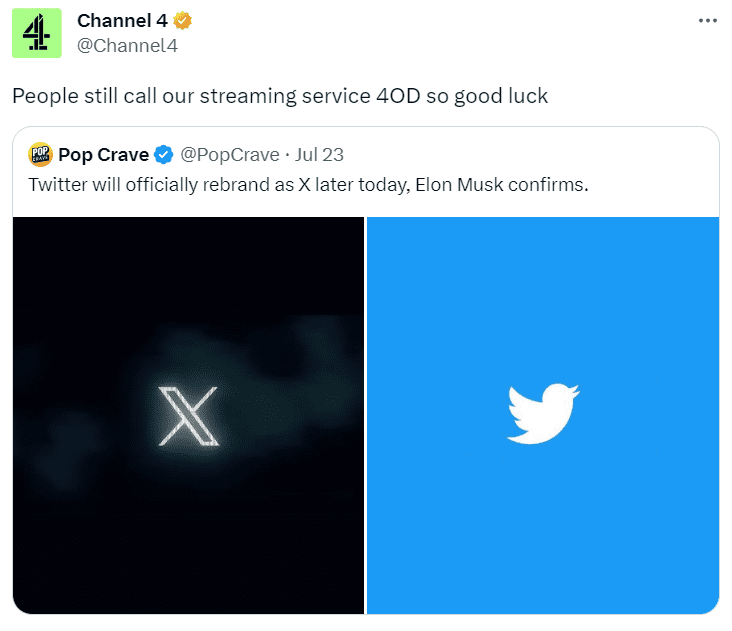Image resolution: width=732 pixels, height=631 pixels.
Task: View the blue Twitter bird image
Action: pos(543,415)
